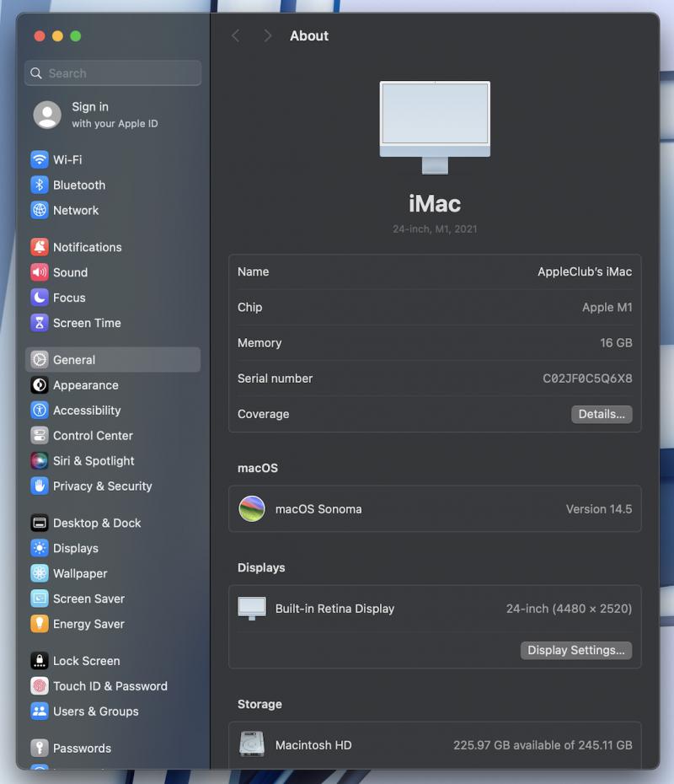Click the About page title
The width and height of the screenshot is (674, 784).
(309, 36)
